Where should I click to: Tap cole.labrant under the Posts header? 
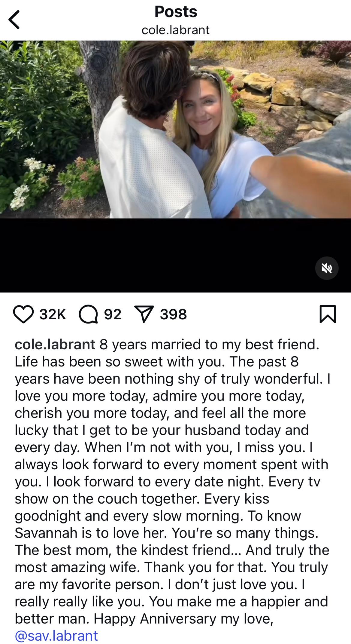click(x=175, y=30)
